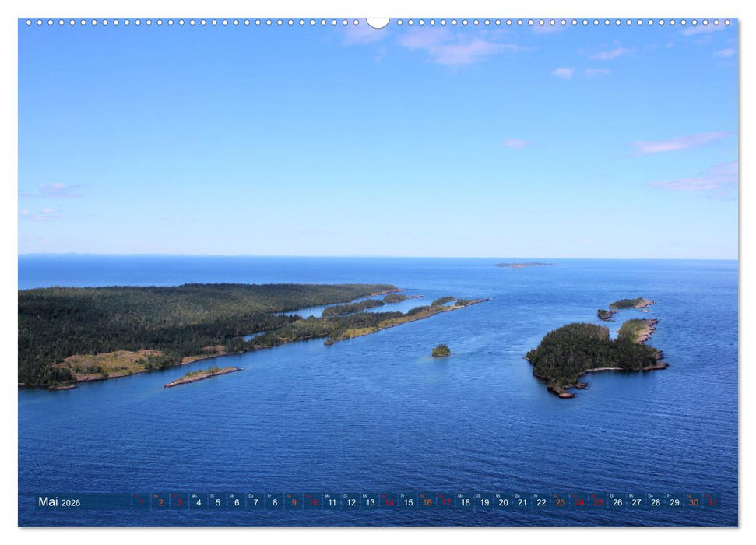Select the red holiday date 17
This screenshot has height=545, width=756.
tap(445, 501)
